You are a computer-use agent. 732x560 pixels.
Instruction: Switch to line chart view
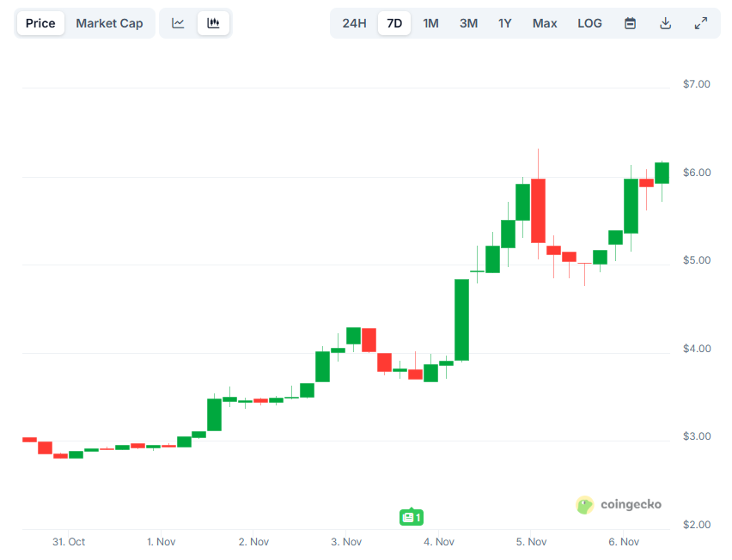click(178, 23)
